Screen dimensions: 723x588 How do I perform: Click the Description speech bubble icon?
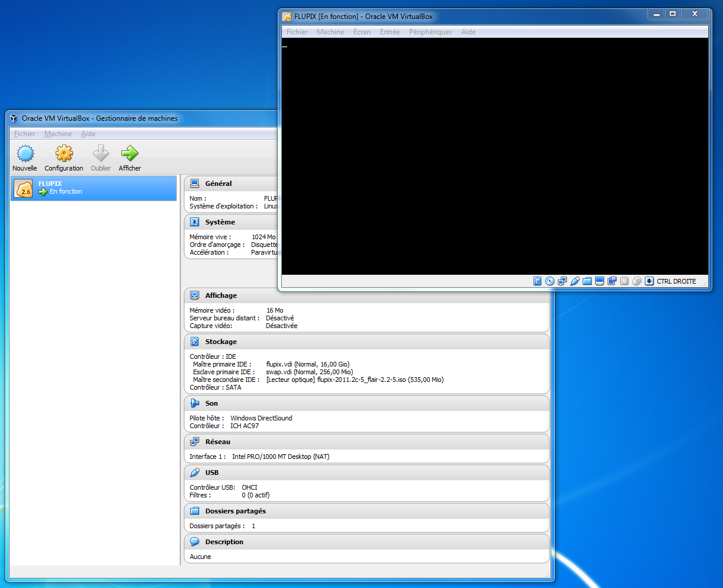pos(195,542)
